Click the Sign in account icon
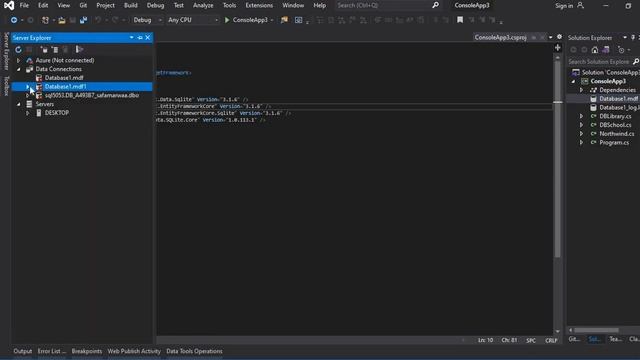Viewport: 640px width, 360px height. (580, 5)
